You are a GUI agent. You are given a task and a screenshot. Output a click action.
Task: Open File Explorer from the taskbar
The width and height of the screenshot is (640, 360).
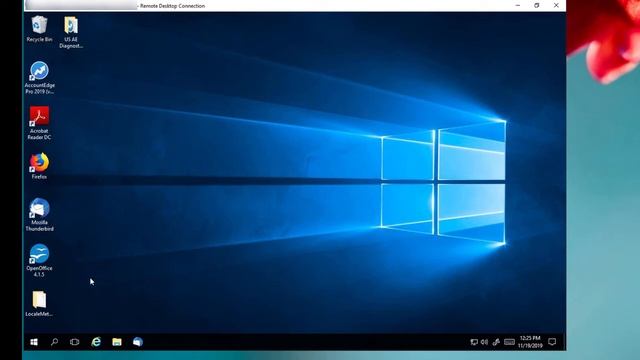tap(117, 342)
